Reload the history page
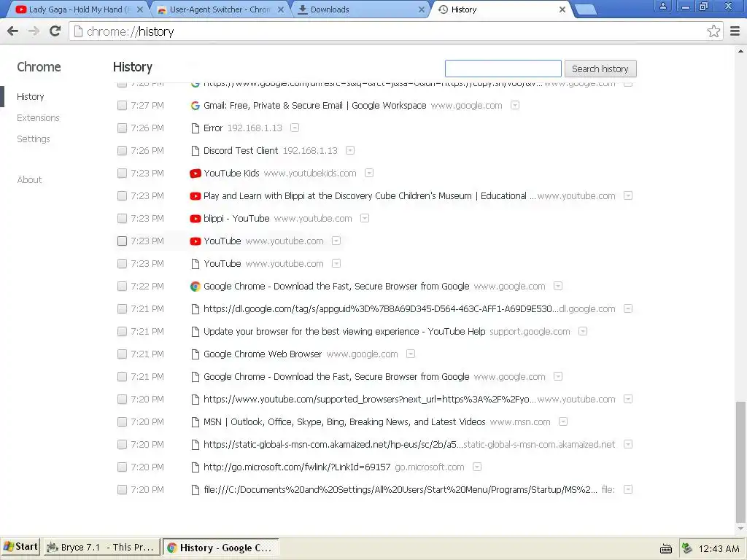The image size is (747, 560). click(x=55, y=31)
